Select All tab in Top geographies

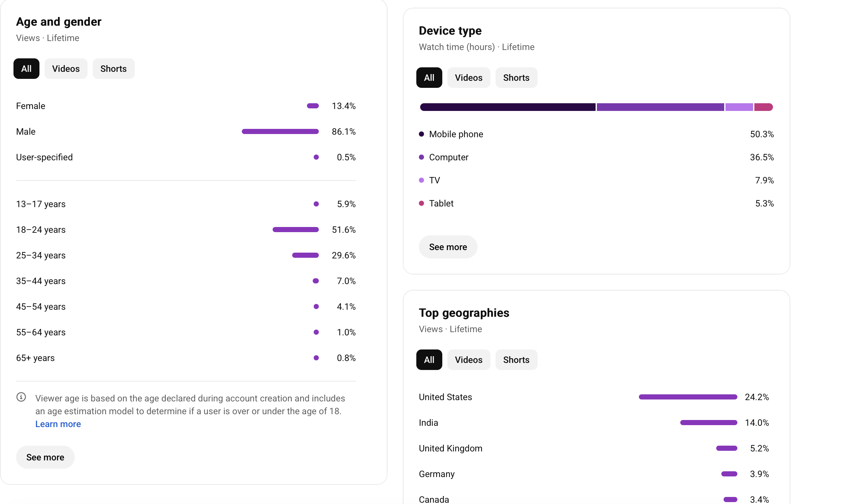click(429, 360)
